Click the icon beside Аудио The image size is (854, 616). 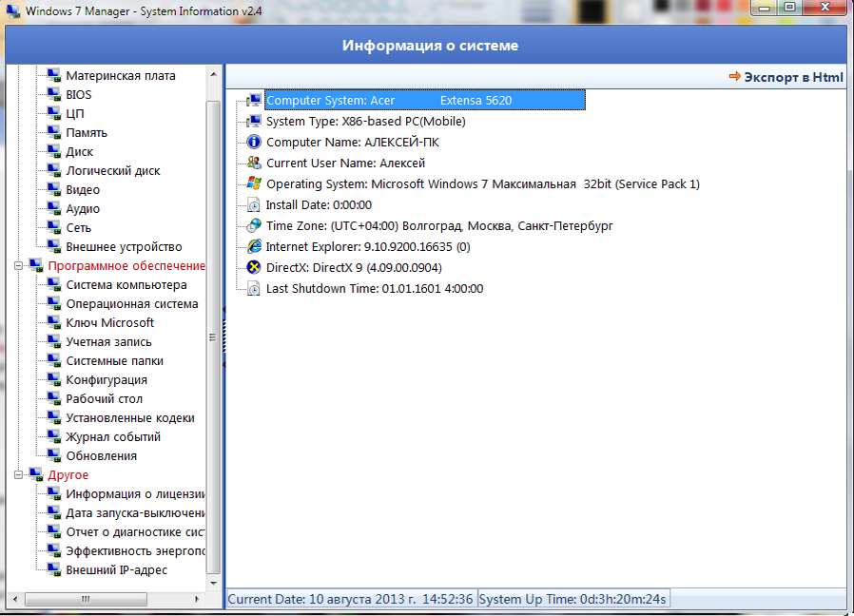[53, 208]
